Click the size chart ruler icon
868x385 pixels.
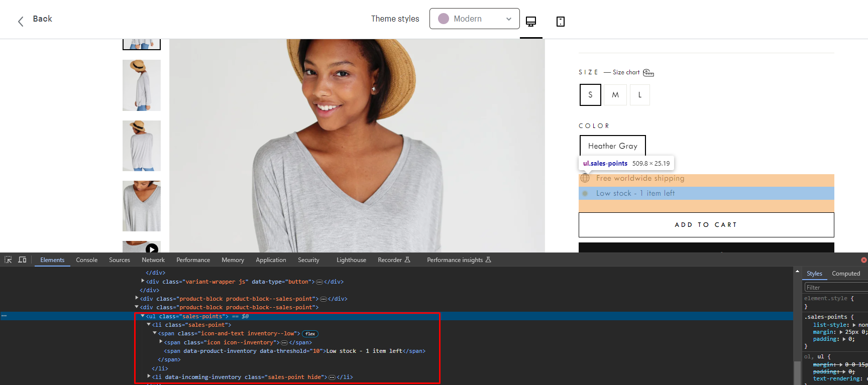[x=648, y=73]
